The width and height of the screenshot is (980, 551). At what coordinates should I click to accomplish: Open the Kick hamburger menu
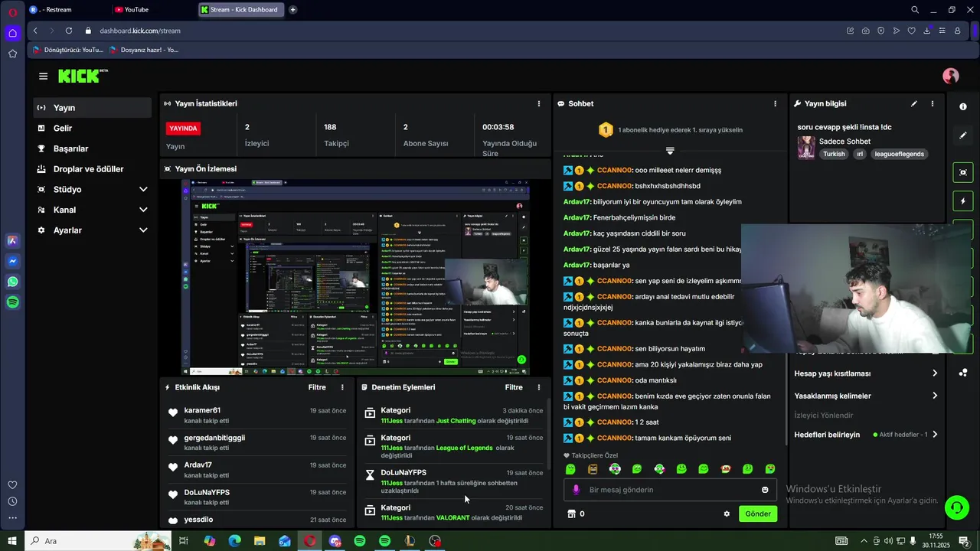[43, 76]
